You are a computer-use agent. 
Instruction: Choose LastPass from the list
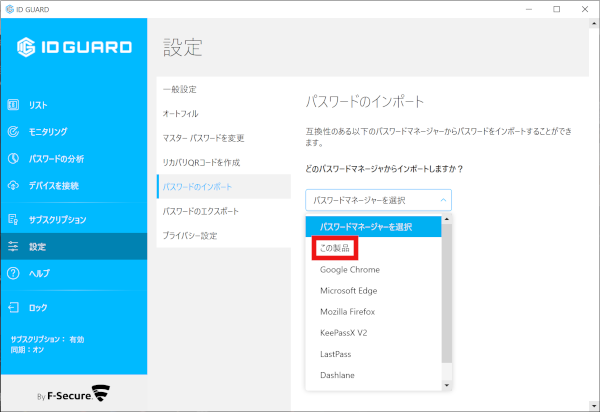tap(373, 354)
